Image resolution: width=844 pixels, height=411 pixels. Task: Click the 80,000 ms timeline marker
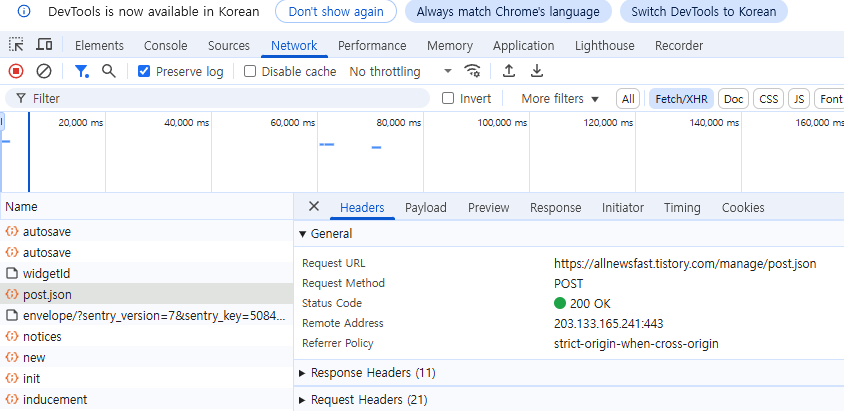tap(398, 123)
